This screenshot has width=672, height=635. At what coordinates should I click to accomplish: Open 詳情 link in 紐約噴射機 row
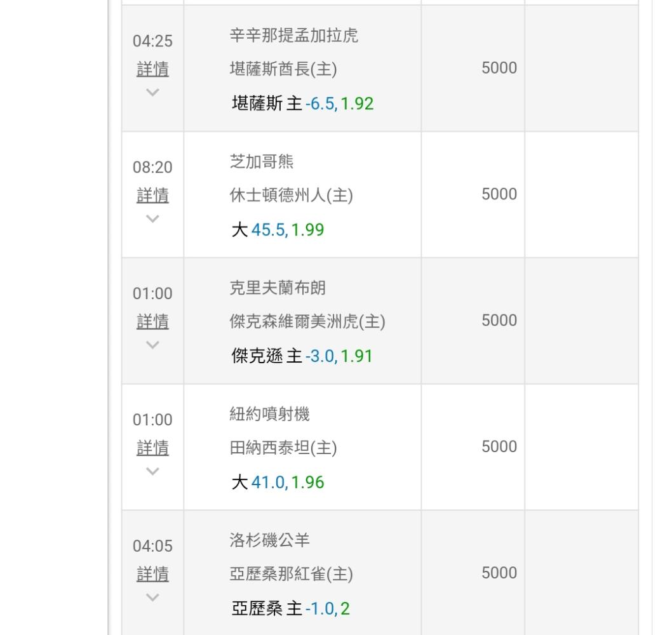152,448
